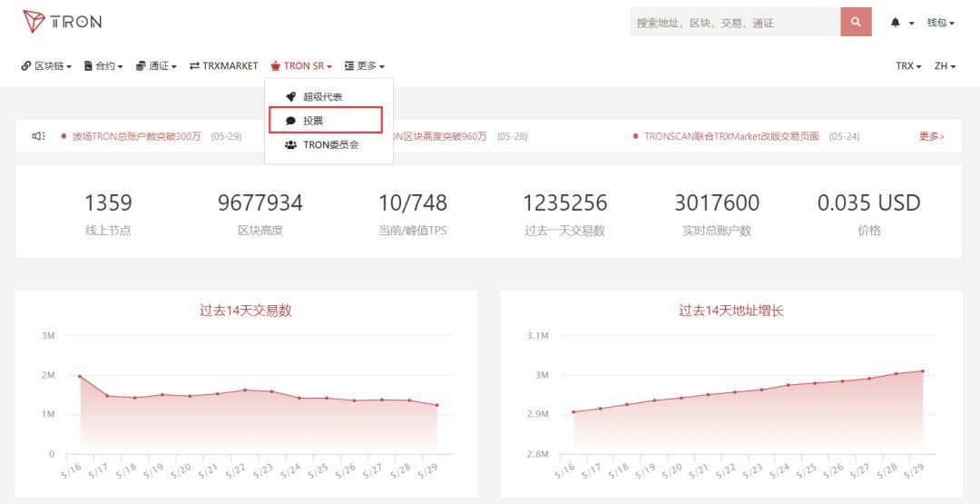Click the chain icon beside 区块链

[26, 65]
